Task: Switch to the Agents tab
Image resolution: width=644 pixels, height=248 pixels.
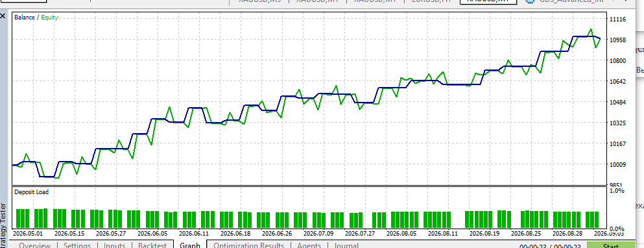Action: click(x=309, y=245)
